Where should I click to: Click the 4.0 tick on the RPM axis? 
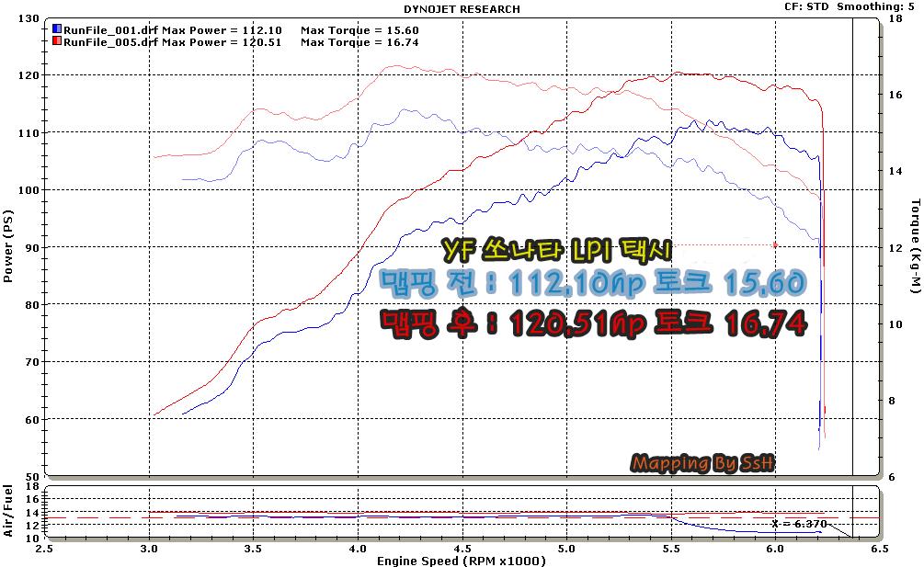(359, 549)
